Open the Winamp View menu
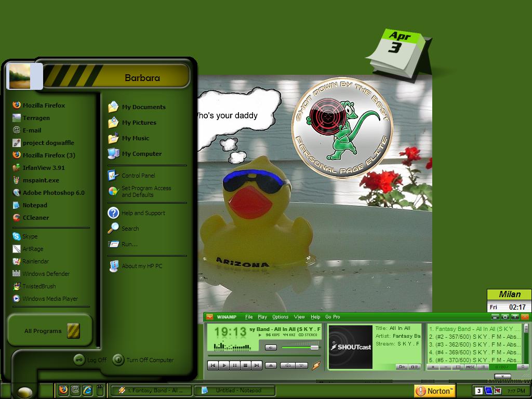Image resolution: width=532 pixels, height=399 pixels. (x=299, y=317)
